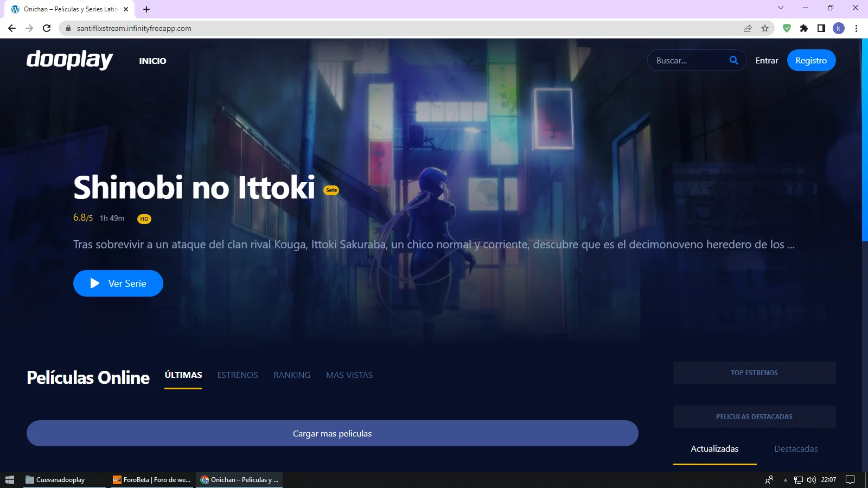Click the address bar URL
This screenshot has width=868, height=488.
tap(134, 28)
